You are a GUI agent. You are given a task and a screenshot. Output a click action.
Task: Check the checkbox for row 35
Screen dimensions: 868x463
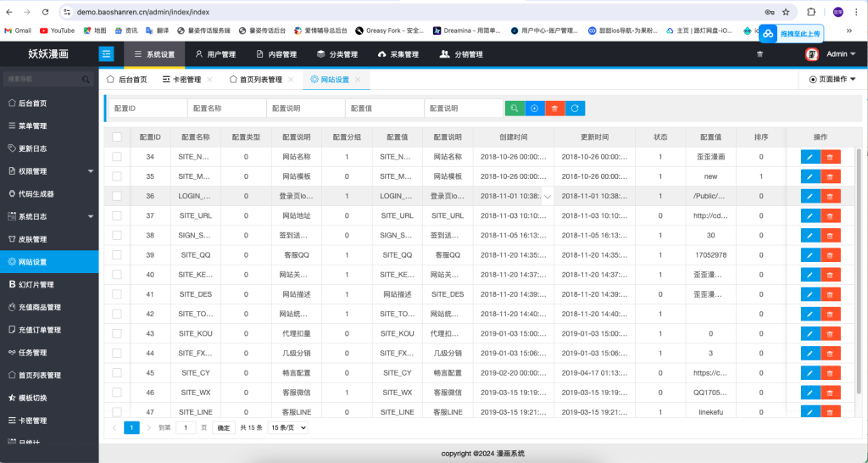point(117,176)
